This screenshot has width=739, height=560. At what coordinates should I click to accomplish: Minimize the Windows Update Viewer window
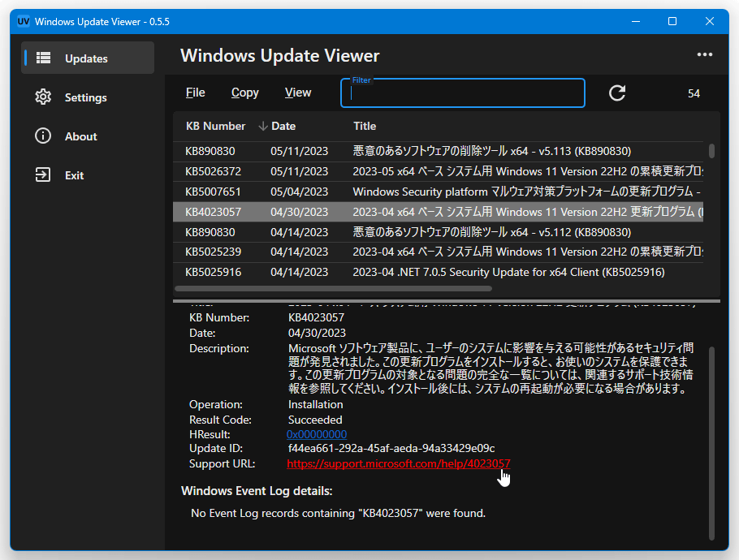(x=636, y=21)
